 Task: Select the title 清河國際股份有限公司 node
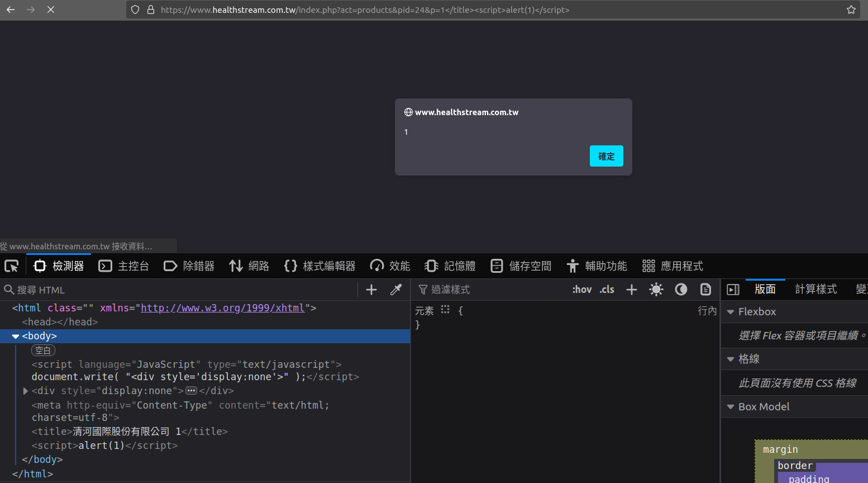(x=205, y=432)
